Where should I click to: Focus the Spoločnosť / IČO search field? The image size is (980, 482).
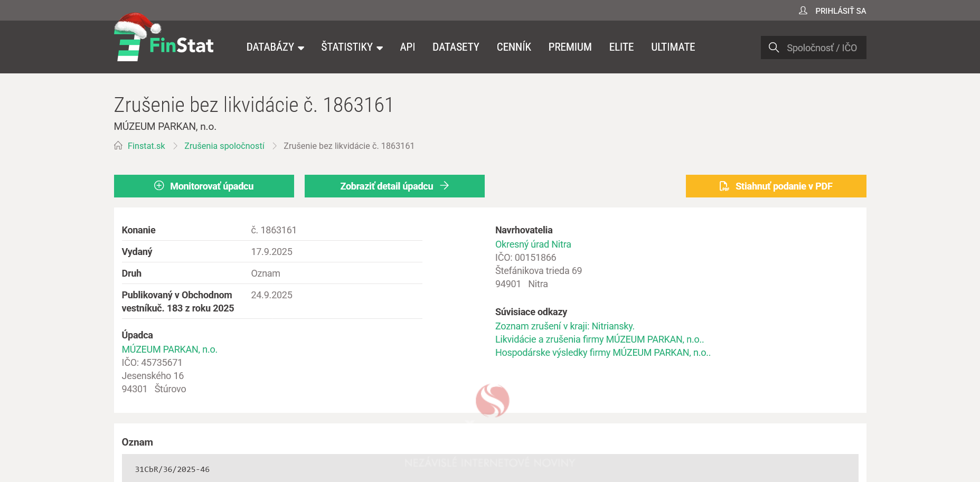(821, 48)
